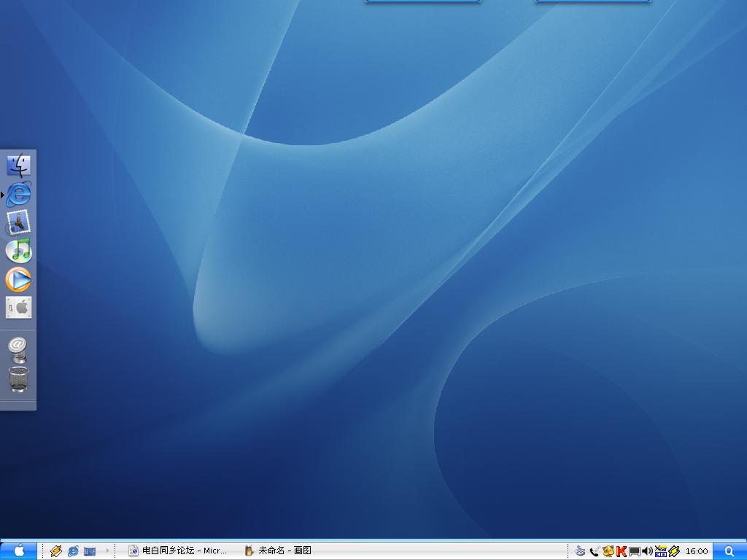Open the volume speaker tray icon
747x560 pixels.
(647, 551)
